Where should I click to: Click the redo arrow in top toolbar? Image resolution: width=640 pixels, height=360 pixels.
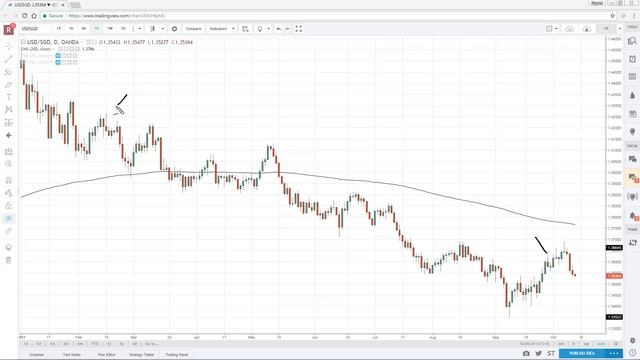pyautogui.click(x=287, y=29)
